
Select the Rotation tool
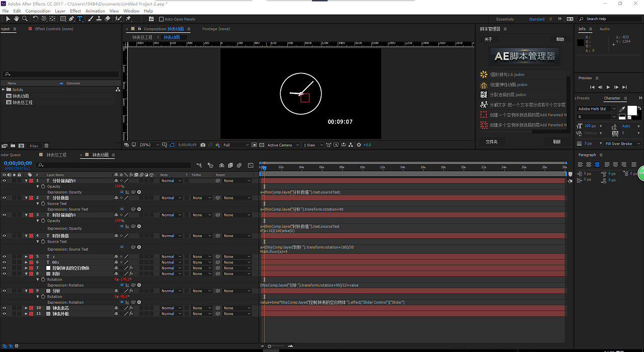tap(35, 19)
